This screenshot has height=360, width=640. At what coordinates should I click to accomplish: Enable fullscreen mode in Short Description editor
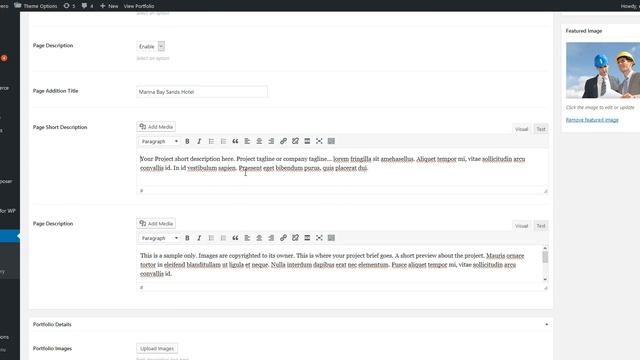(319, 141)
